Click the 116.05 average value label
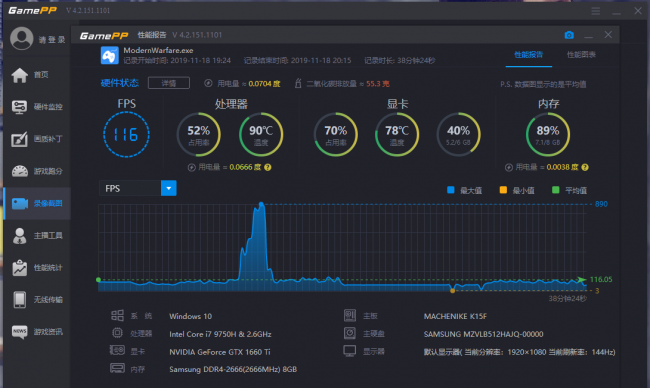 601,279
